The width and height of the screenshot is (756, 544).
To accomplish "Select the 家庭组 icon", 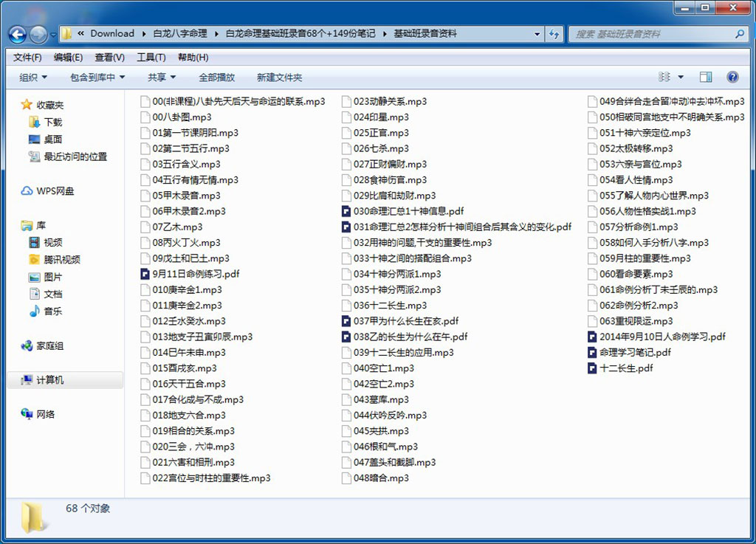I will (x=27, y=345).
